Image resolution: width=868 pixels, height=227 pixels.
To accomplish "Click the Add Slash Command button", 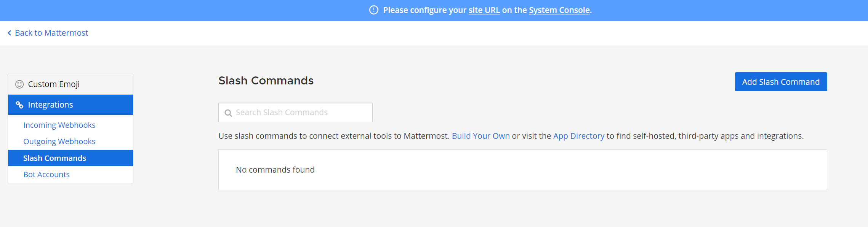I will [x=781, y=82].
